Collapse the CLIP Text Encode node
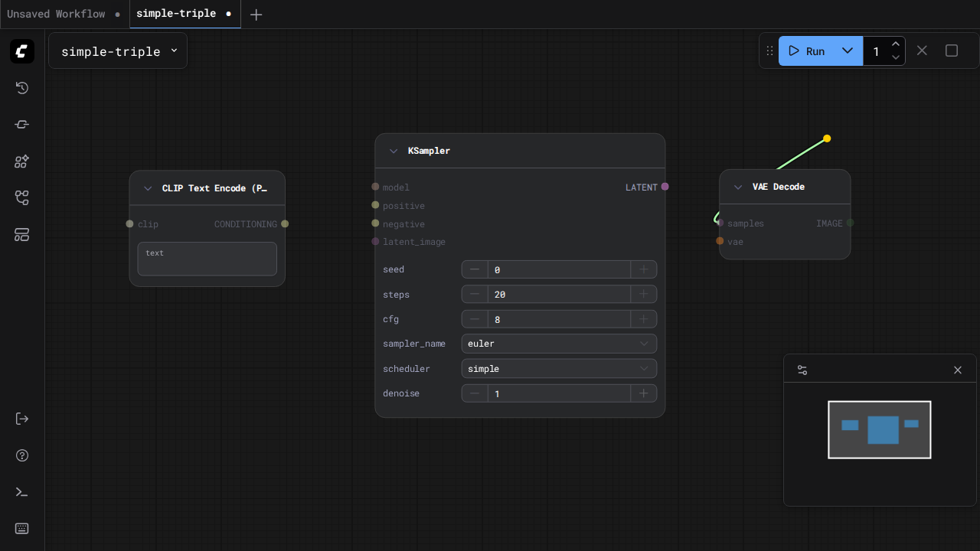980x551 pixels. (x=148, y=188)
